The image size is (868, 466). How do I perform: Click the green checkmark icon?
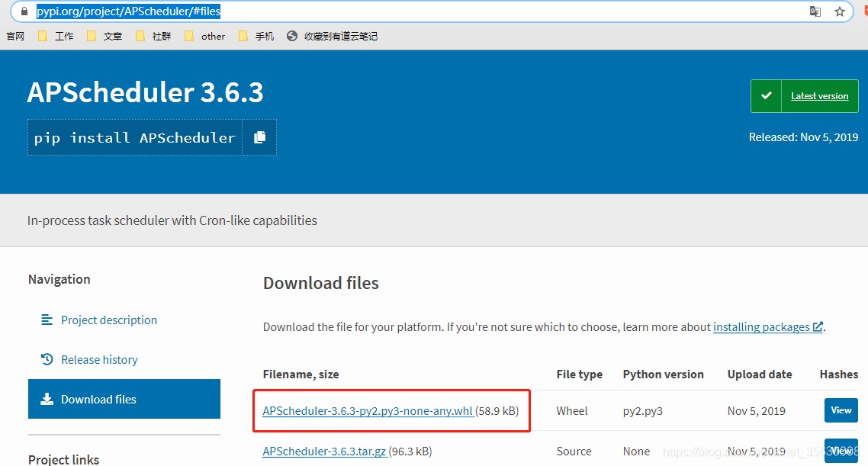(x=766, y=96)
